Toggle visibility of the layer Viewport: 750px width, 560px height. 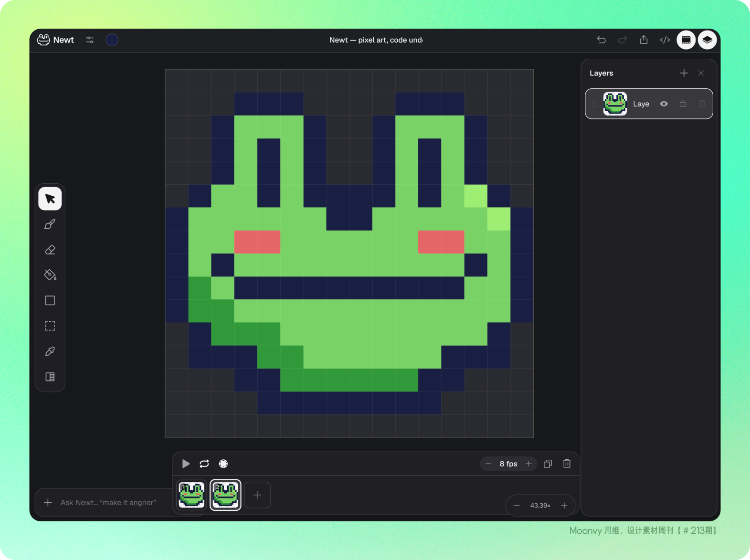point(664,104)
